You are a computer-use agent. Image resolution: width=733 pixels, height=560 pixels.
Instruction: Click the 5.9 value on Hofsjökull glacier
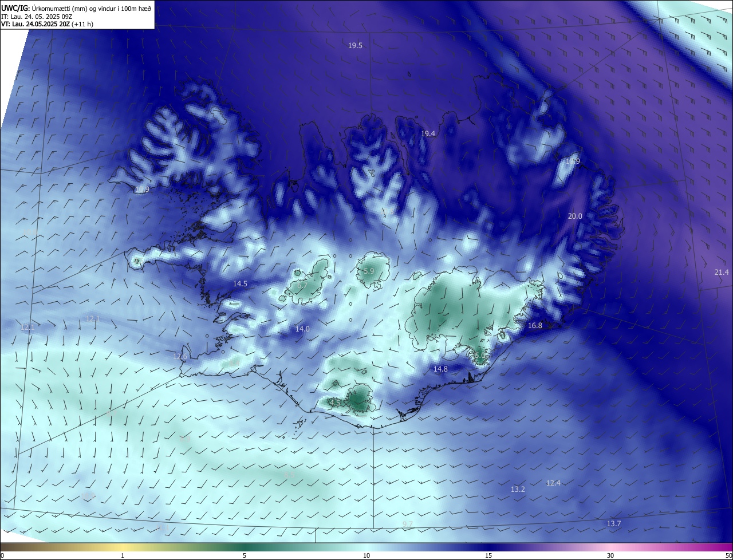[369, 271]
